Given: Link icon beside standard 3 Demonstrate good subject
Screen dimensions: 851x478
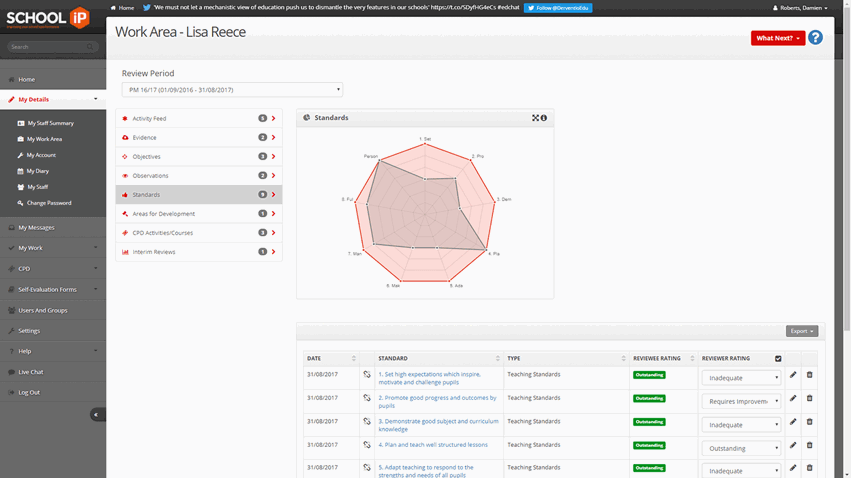Looking at the screenshot, I should (x=367, y=421).
